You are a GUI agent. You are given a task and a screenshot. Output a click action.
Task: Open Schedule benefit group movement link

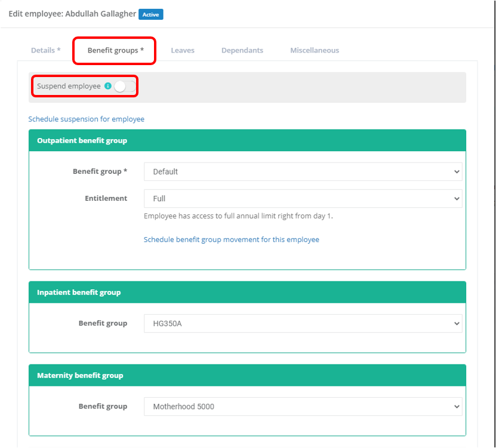[x=232, y=240]
